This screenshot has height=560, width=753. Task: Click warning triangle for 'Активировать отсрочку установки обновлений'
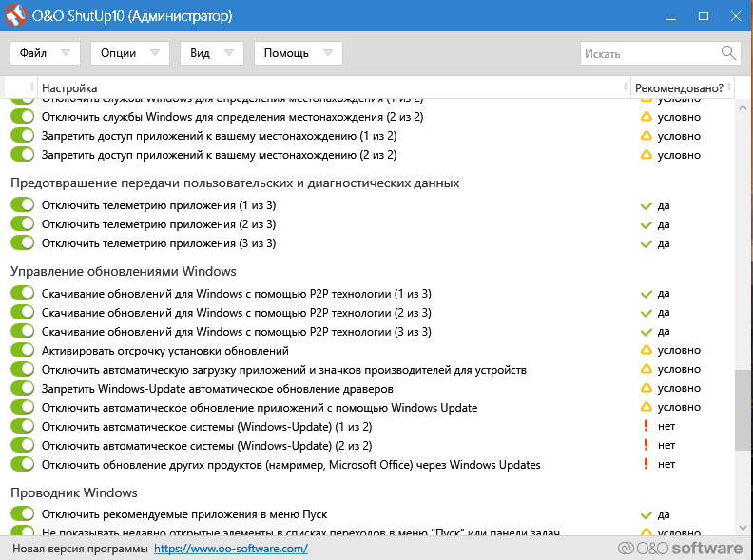[x=647, y=350]
